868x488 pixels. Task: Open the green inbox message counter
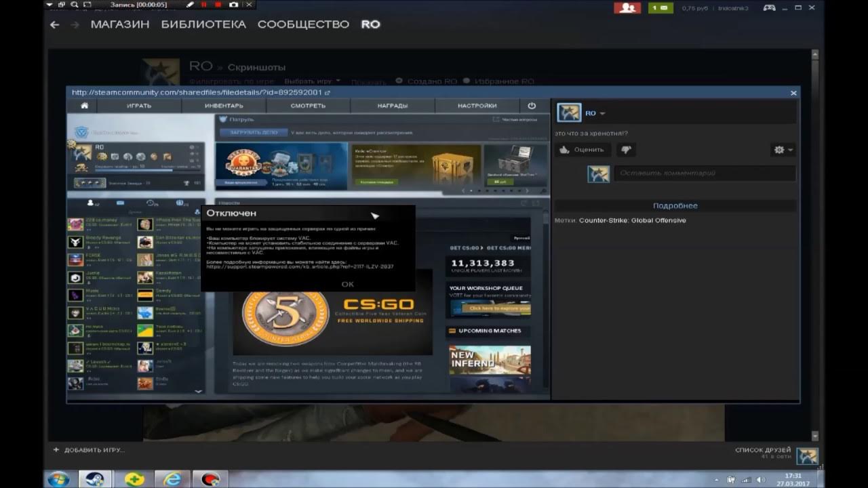660,8
